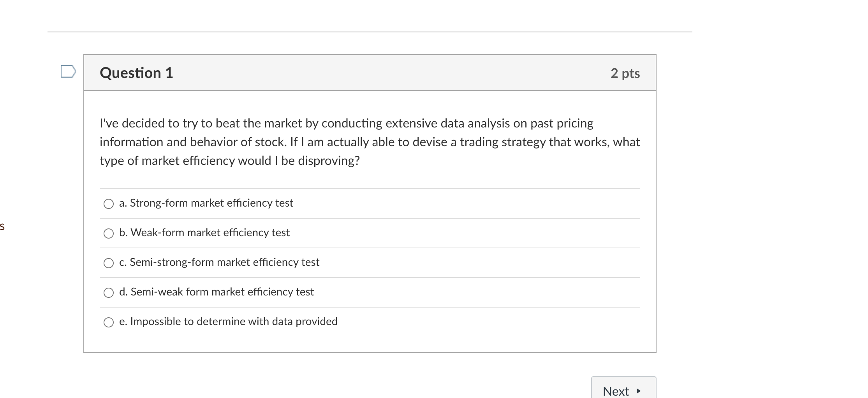Select radio button for Impossible to determine option
The width and height of the screenshot is (868, 398).
point(109,322)
